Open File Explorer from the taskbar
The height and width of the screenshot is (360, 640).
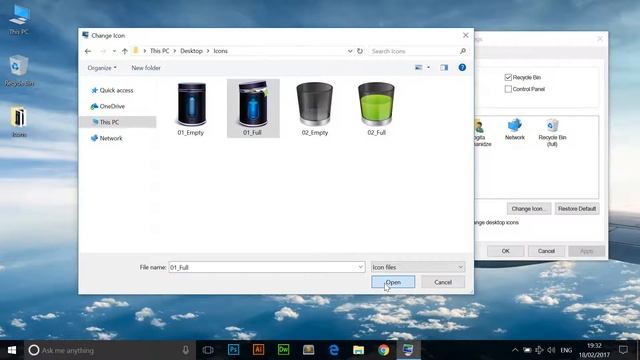358,350
